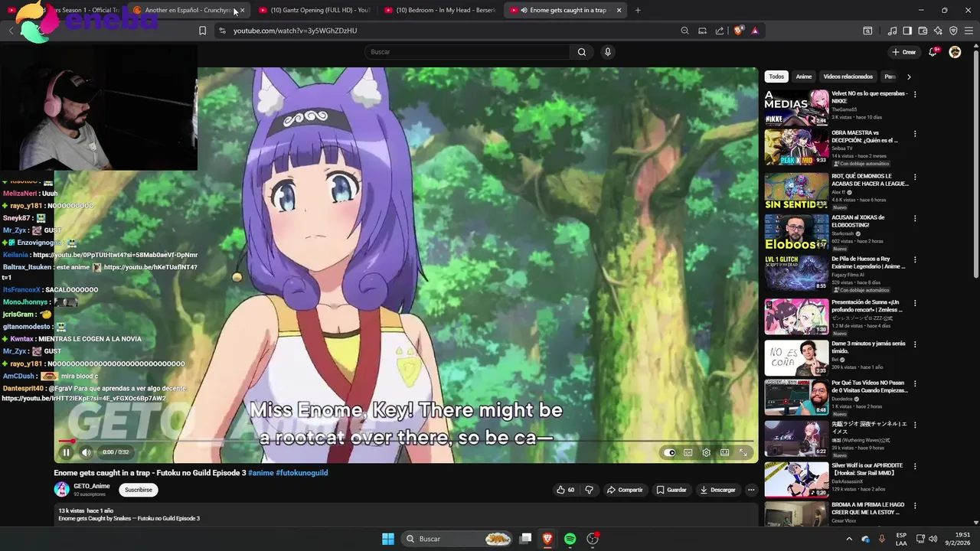Open Brave Rewards triangle icon
Screen dimensions: 980x551
(755, 31)
